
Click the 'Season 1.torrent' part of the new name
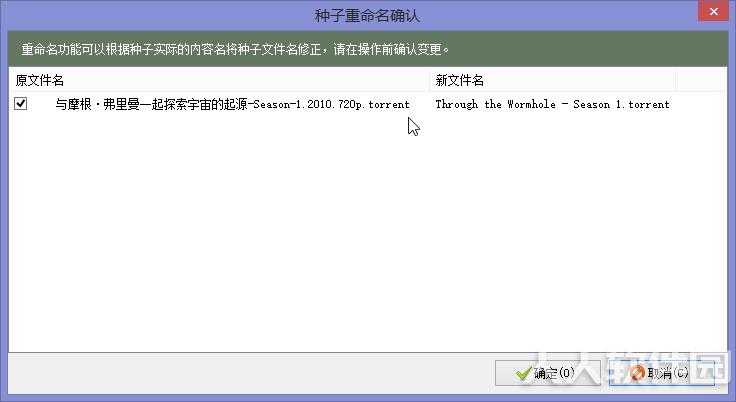point(621,104)
